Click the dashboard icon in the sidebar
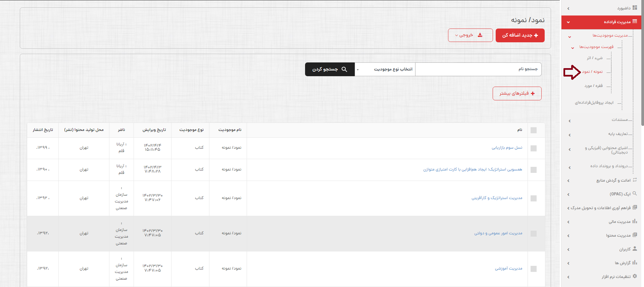Screen dimensions: 644x287 tap(635, 8)
